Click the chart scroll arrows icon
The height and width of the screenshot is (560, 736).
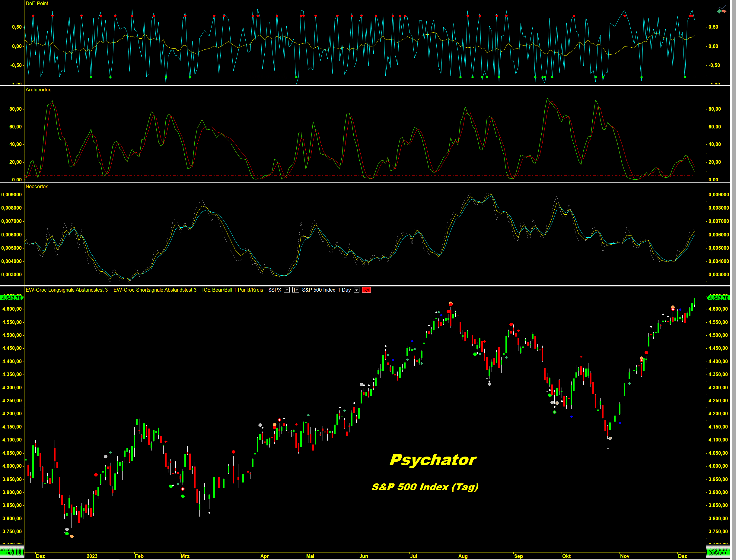click(x=721, y=11)
